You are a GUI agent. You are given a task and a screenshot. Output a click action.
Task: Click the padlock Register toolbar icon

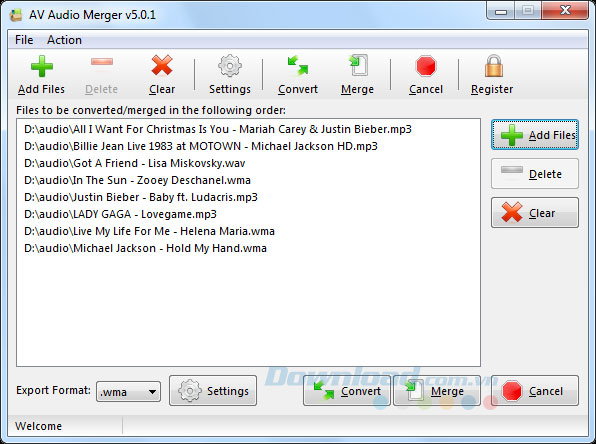(494, 66)
